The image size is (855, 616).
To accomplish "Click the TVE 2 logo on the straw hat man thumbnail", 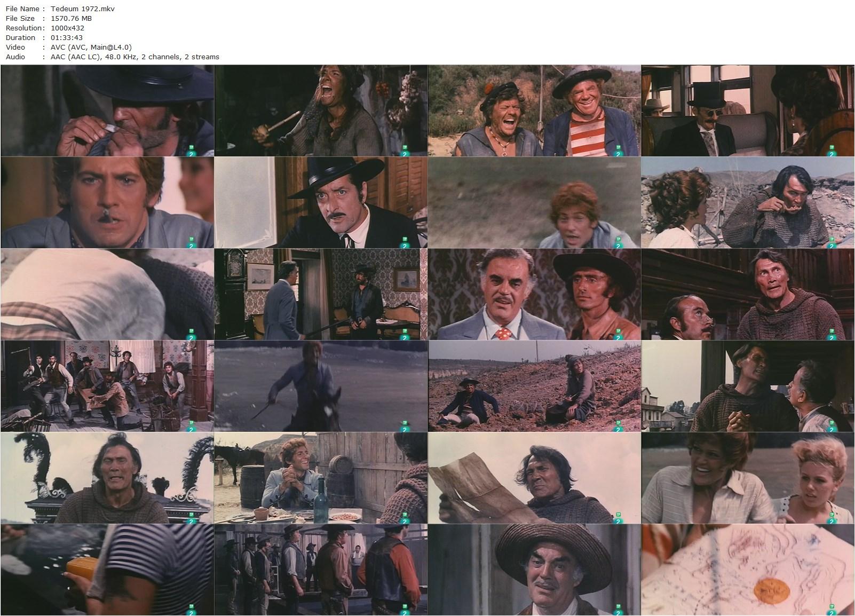I will 617,609.
